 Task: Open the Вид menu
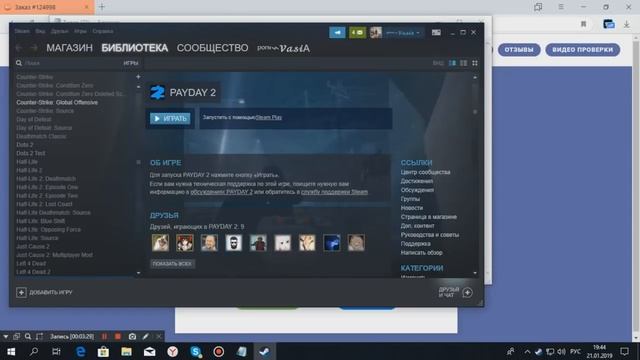[40, 31]
